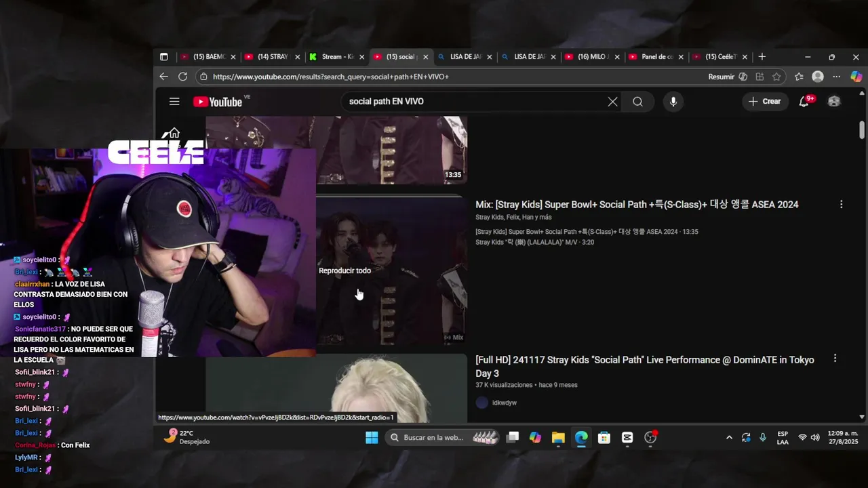Image resolution: width=868 pixels, height=488 pixels.
Task: Open the taskbar weather widget 22°C Despejado
Action: pos(186,437)
